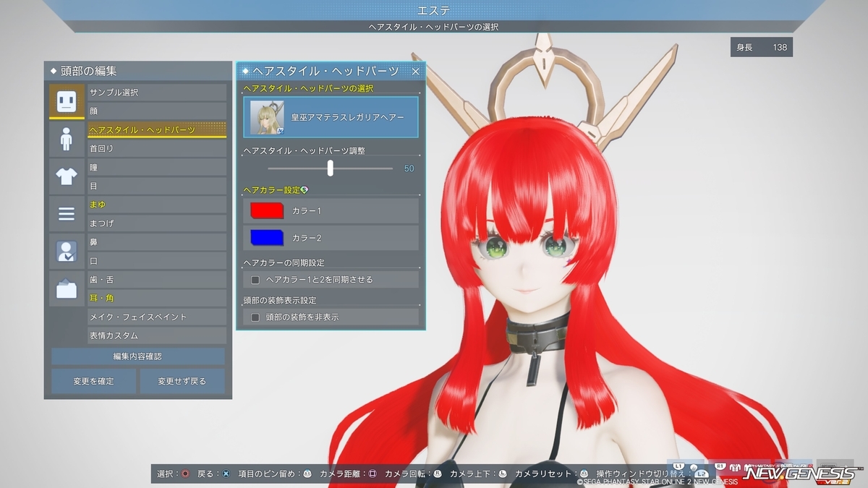Open the body editing figure icon
Screen dimensions: 868x488
[x=67, y=139]
